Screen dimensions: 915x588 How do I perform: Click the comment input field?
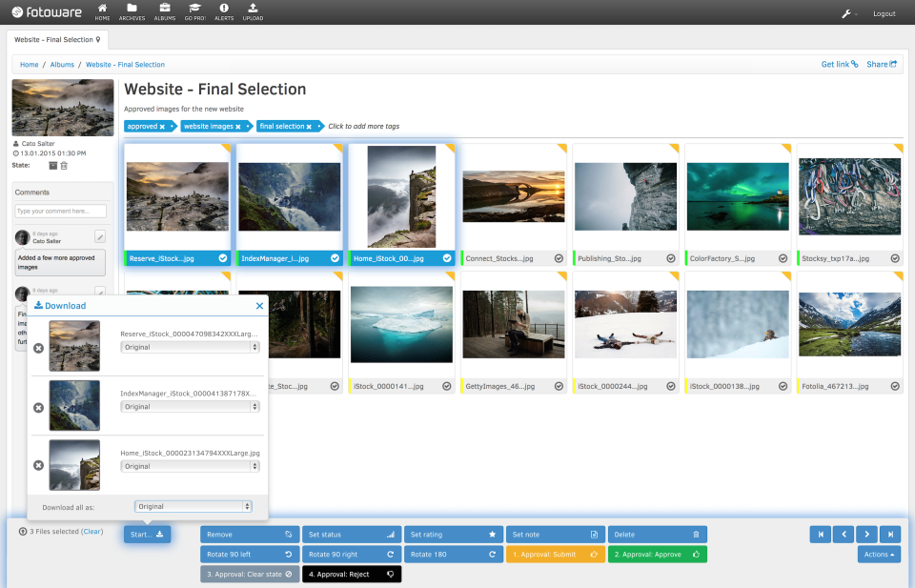pos(59,211)
